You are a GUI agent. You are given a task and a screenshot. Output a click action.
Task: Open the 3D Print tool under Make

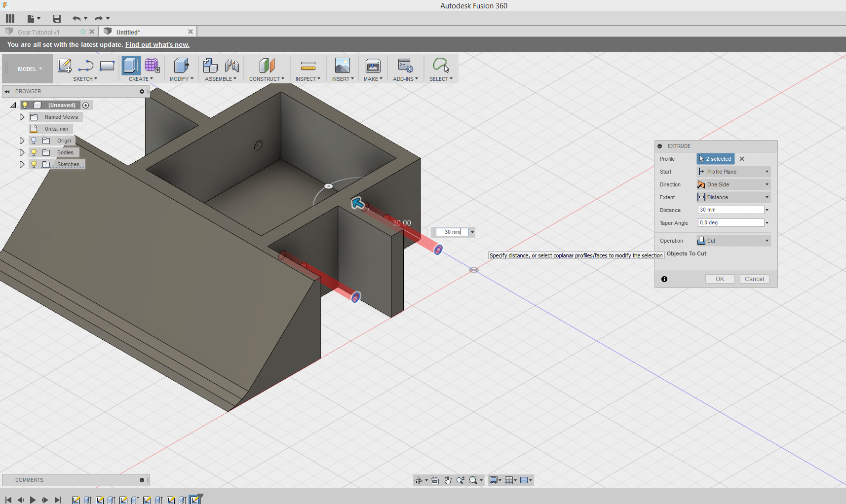(x=373, y=66)
